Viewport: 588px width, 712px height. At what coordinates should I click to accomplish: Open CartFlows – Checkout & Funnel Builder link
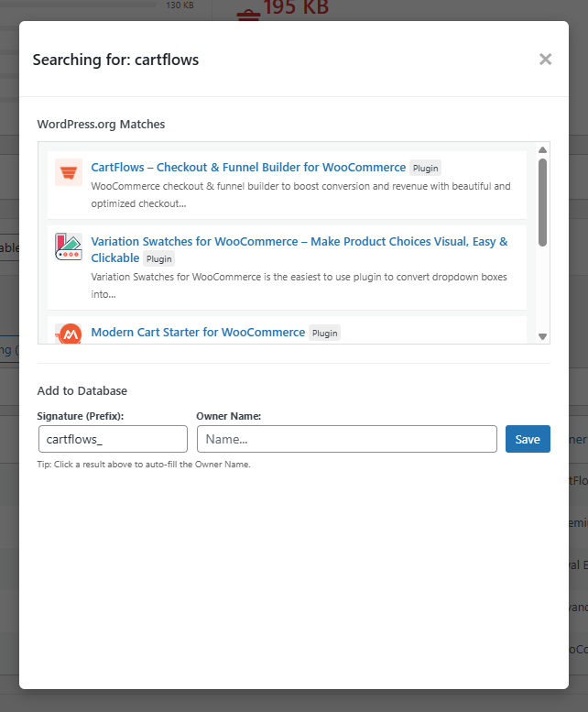[x=248, y=167]
